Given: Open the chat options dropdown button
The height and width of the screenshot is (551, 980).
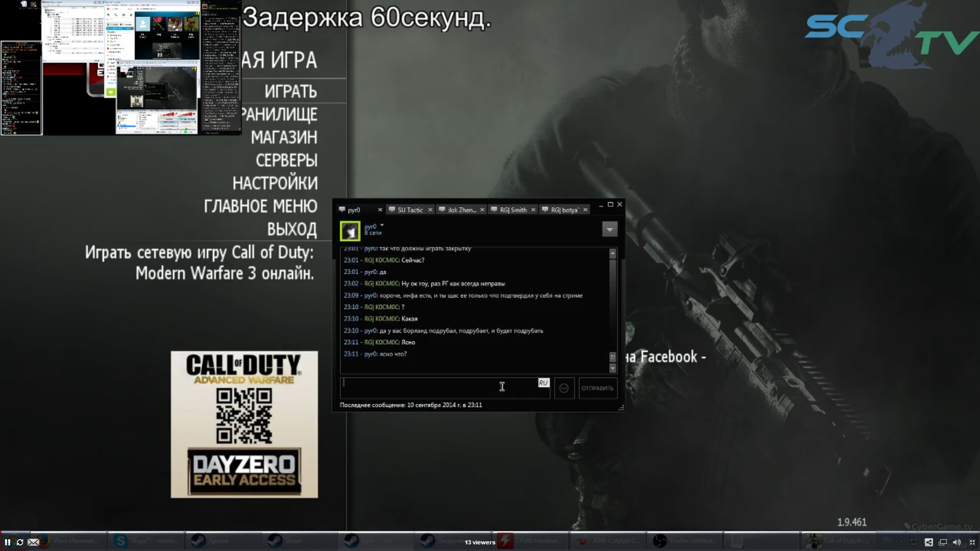Looking at the screenshot, I should (609, 230).
